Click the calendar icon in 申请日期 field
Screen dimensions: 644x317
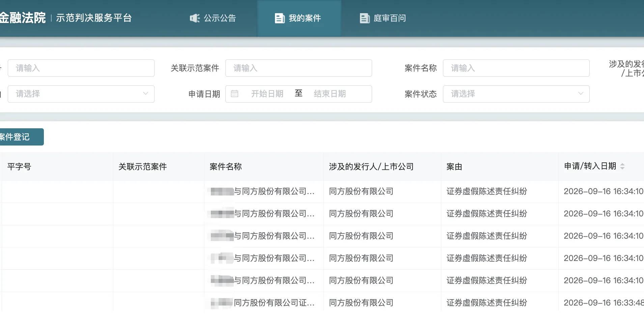234,94
